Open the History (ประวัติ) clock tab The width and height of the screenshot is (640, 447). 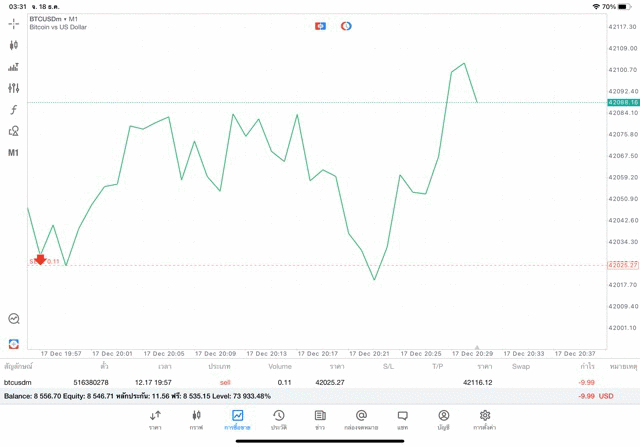pyautogui.click(x=278, y=419)
